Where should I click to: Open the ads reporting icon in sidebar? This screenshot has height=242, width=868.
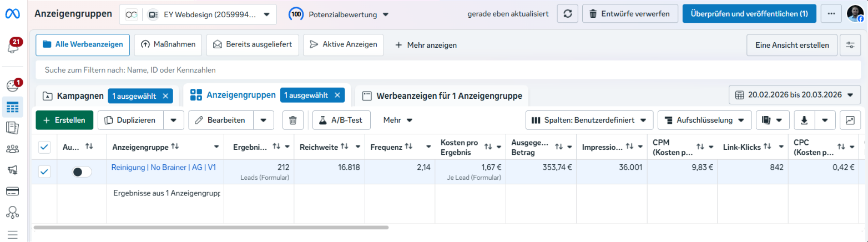pyautogui.click(x=13, y=128)
